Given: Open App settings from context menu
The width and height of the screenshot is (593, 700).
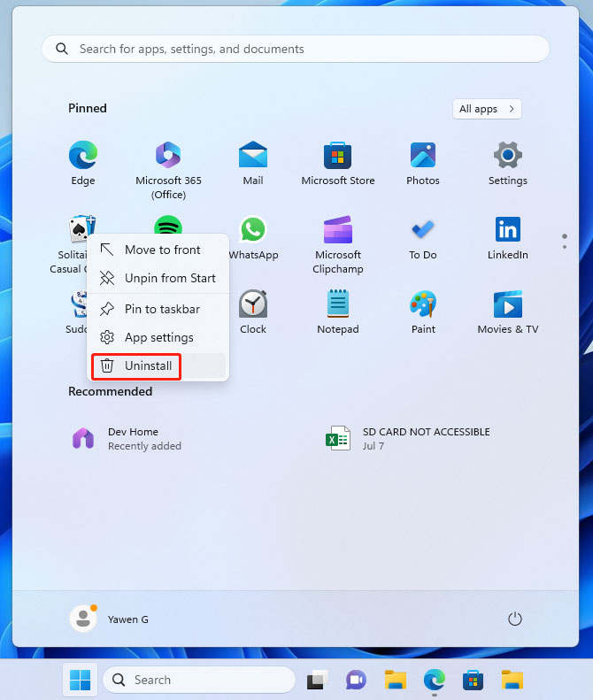Looking at the screenshot, I should coord(158,337).
